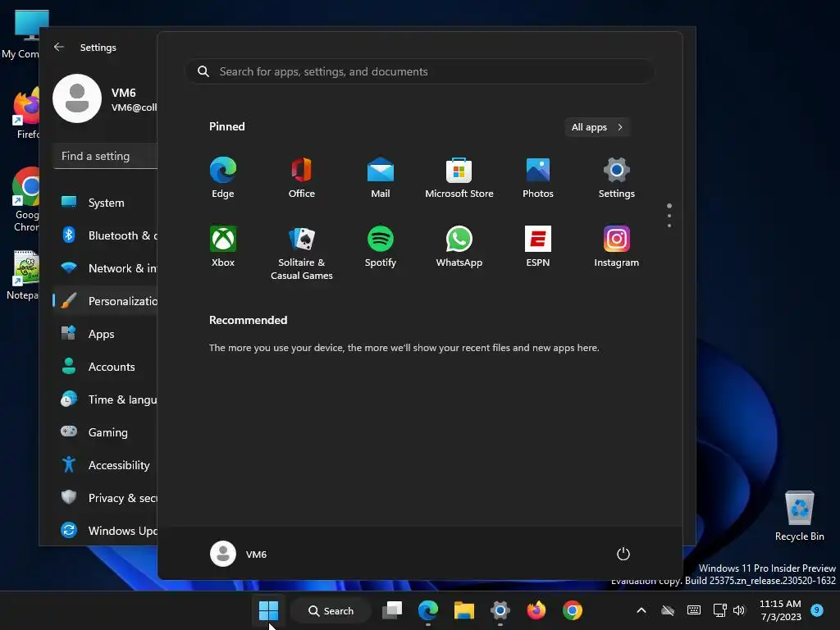The width and height of the screenshot is (840, 630).
Task: Select the Recycle Bin desktop icon
Action: point(799,516)
